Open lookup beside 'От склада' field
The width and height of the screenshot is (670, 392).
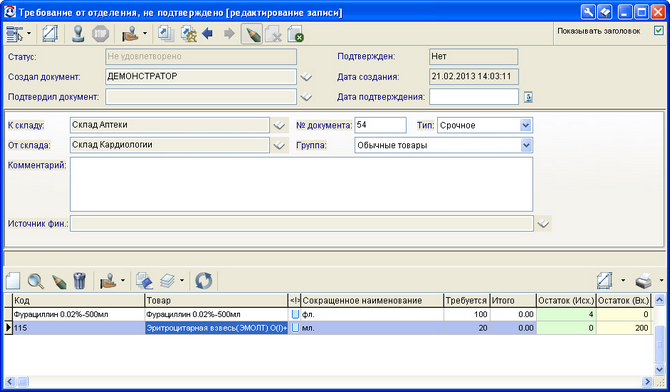[x=279, y=145]
